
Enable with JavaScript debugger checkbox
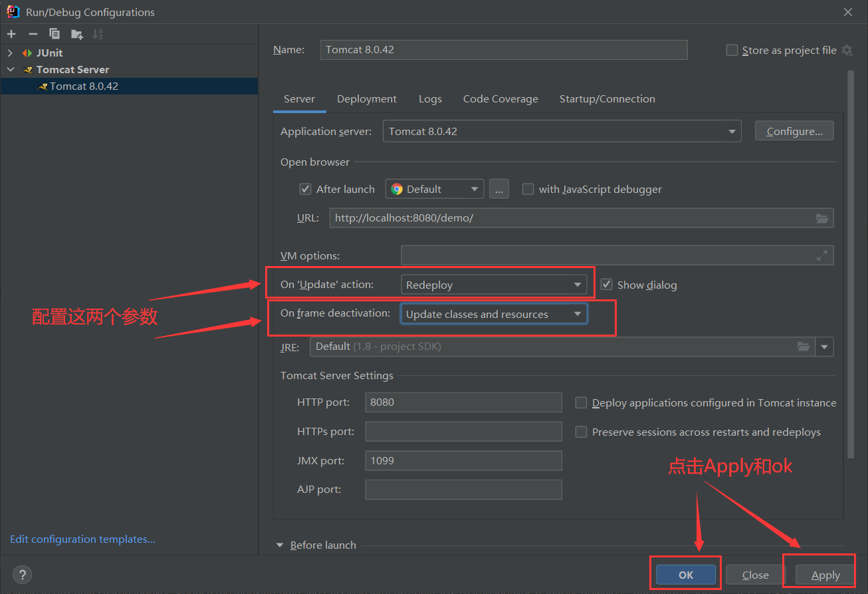point(528,189)
